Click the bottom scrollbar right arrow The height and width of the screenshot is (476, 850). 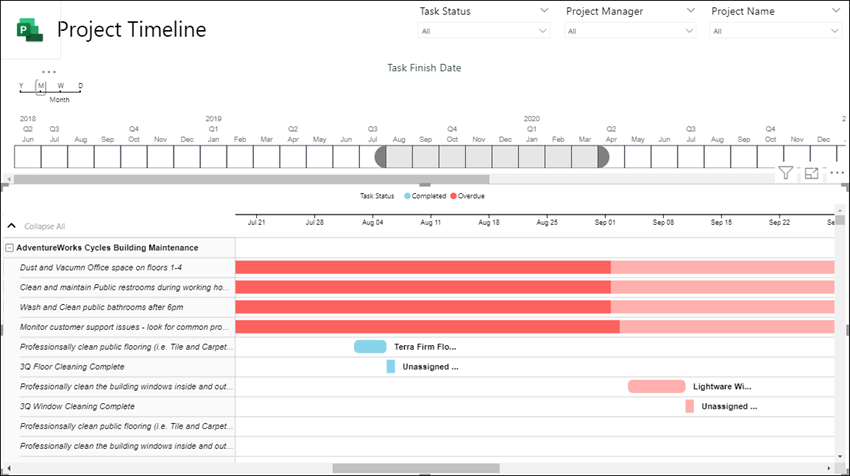829,468
